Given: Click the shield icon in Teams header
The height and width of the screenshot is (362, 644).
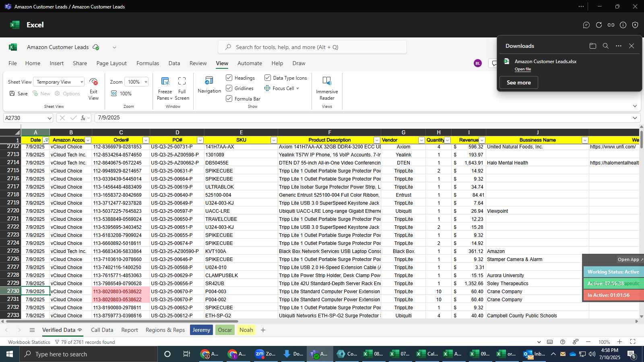Looking at the screenshot, I should pyautogui.click(x=635, y=25).
